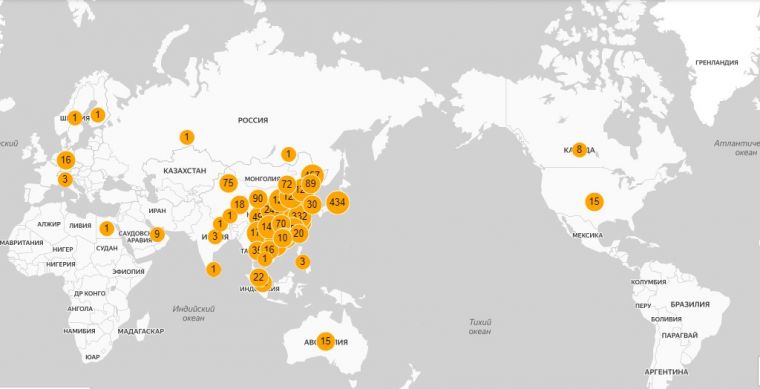Select the БРАЗИЛИЯ country label
Screen dimensions: 760x389
[690, 304]
